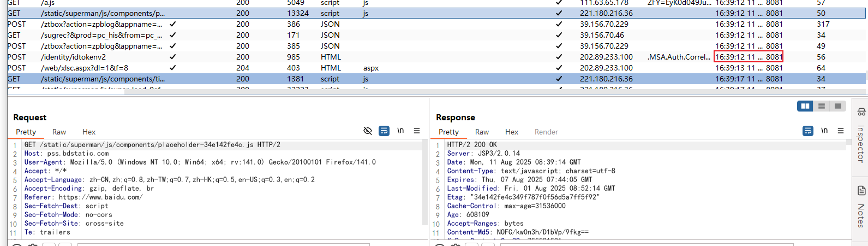Select top-bottom stacked layout icon
The width and height of the screenshot is (868, 246).
[822, 106]
